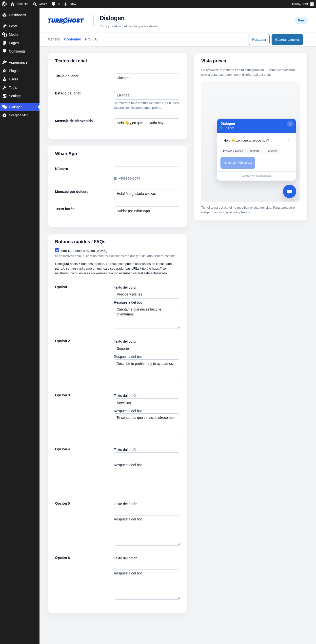Click the WhatsApp Número input field
Screen dimensions: 316x644
pyautogui.click(x=147, y=170)
